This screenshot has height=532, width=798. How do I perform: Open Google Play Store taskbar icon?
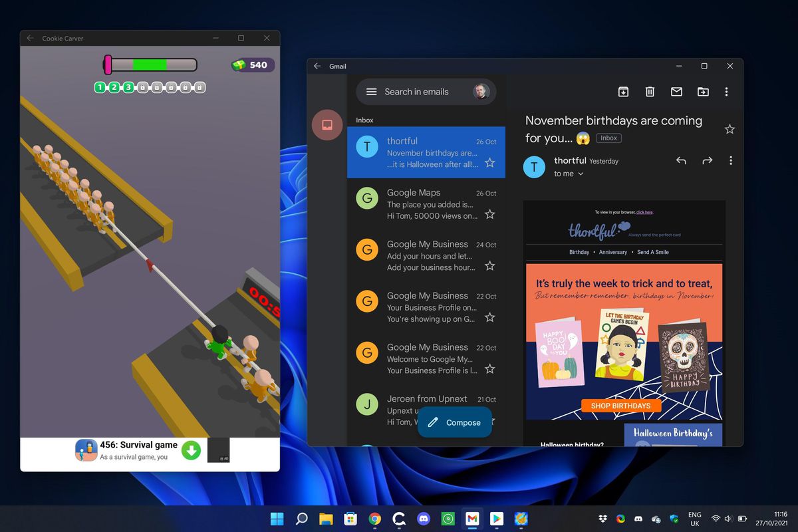pos(497,519)
